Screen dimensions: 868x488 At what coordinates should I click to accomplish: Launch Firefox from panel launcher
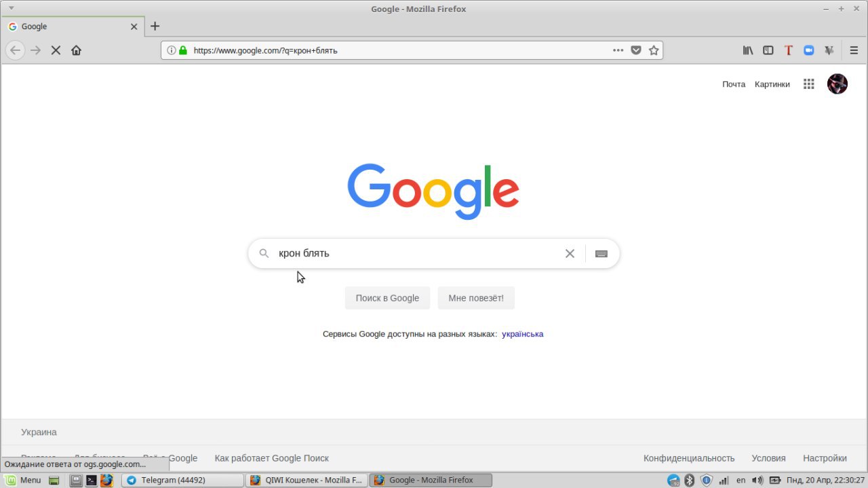click(106, 480)
